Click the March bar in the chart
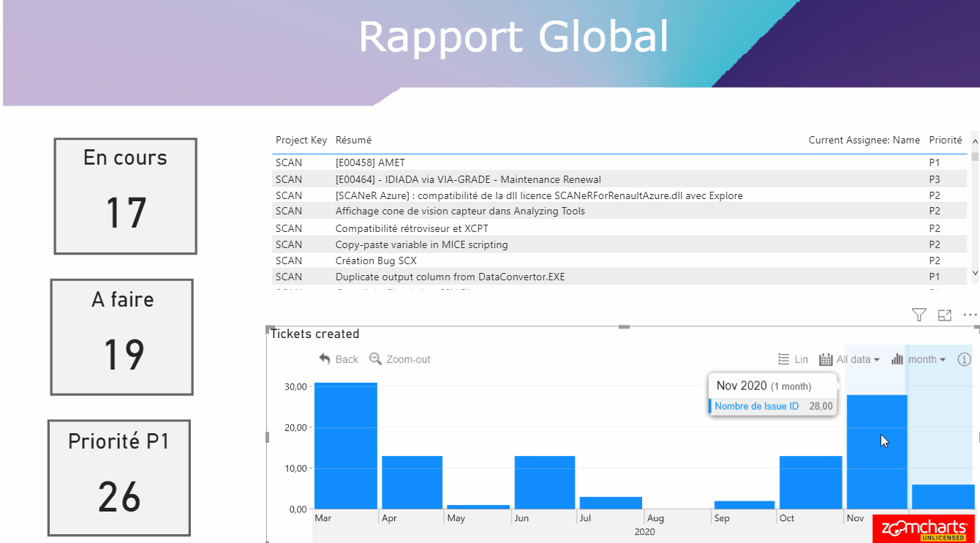Image resolution: width=980 pixels, height=543 pixels. click(346, 446)
